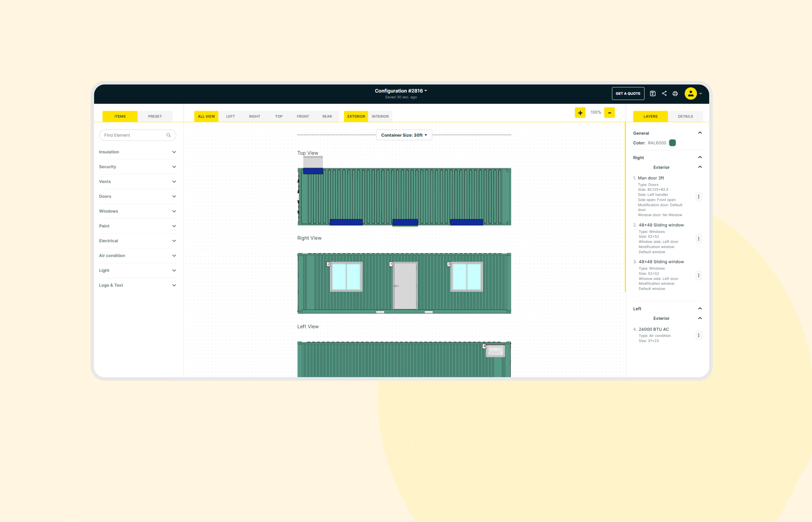Click the share icon in header
This screenshot has height=522, width=812.
(664, 93)
